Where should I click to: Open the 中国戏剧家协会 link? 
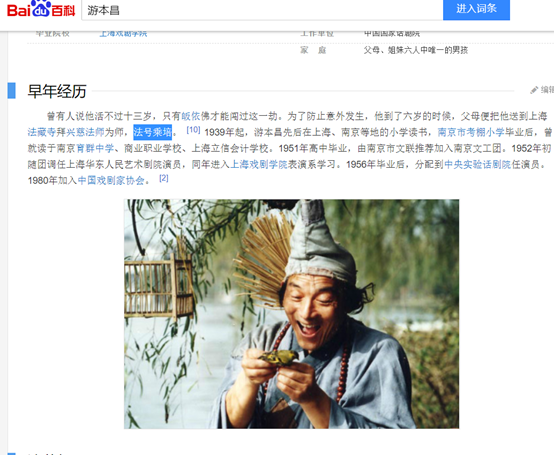pos(111,181)
